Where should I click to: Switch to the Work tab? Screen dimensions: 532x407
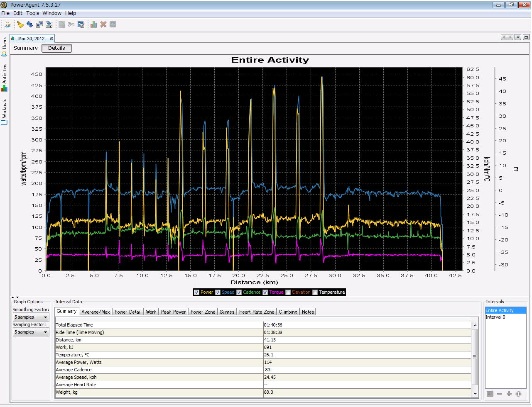coord(151,312)
